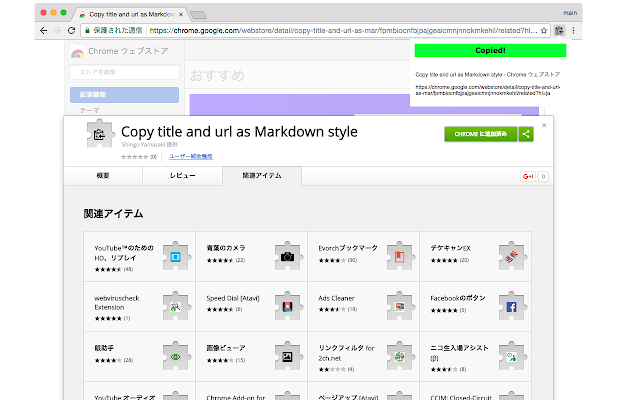Open the Speed Dial [Atavi] icon
The image size is (640, 400).
coord(287,307)
